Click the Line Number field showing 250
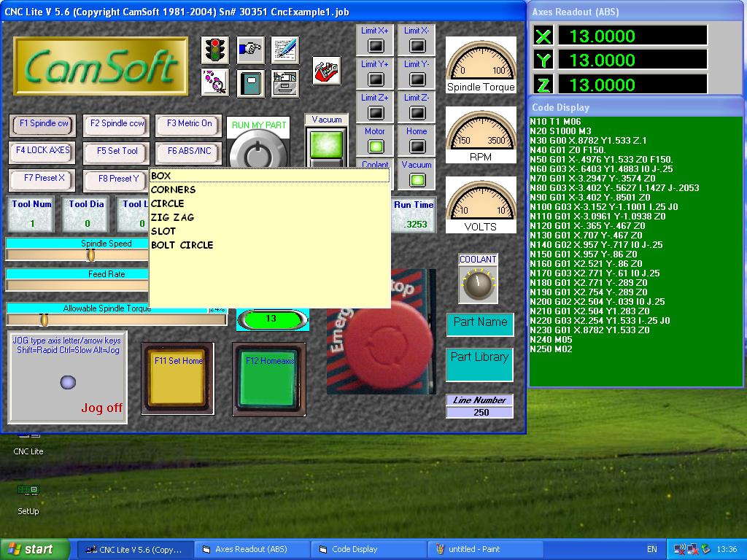This screenshot has height=560, width=747. click(480, 413)
